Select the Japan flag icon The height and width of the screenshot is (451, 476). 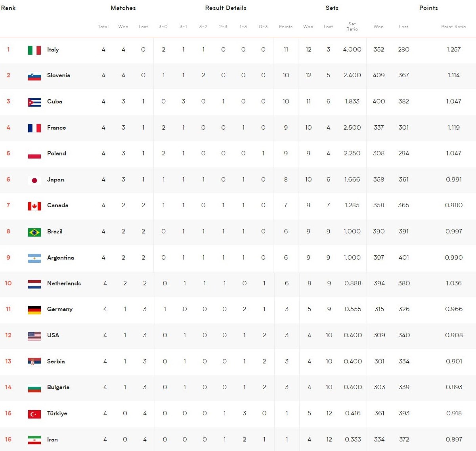tap(34, 180)
